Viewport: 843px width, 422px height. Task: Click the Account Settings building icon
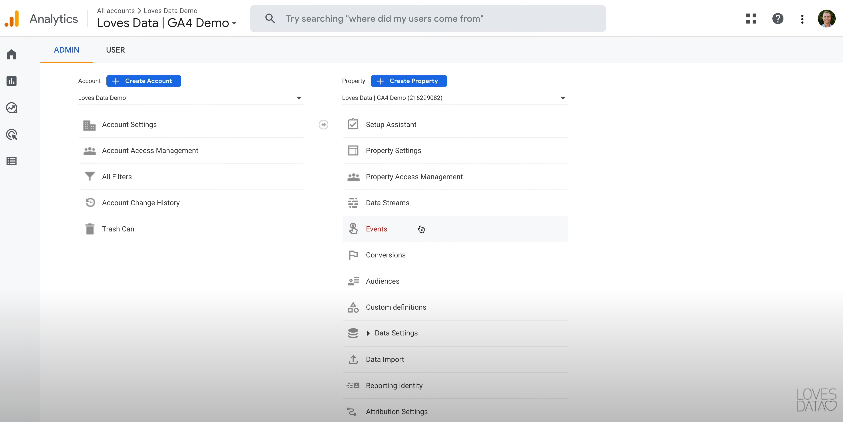tap(89, 125)
